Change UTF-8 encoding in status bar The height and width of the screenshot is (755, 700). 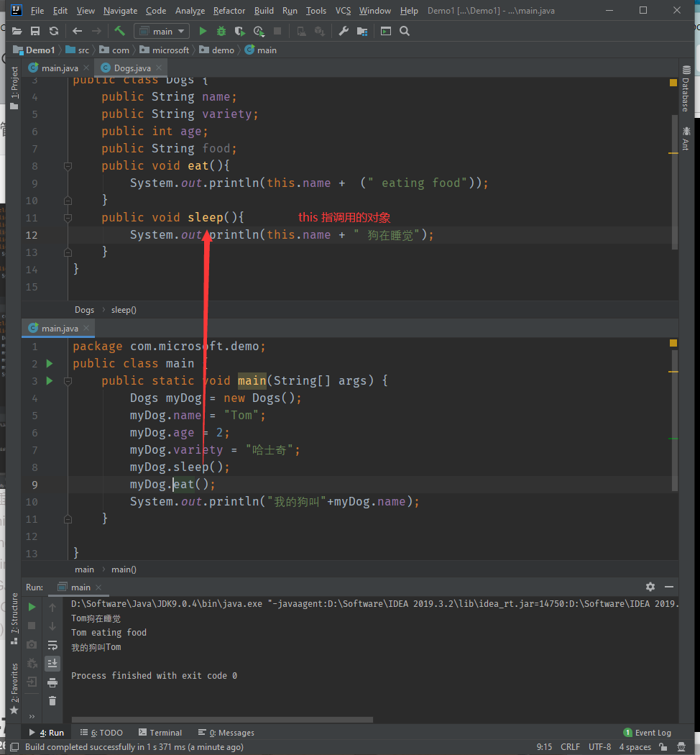[x=600, y=747]
